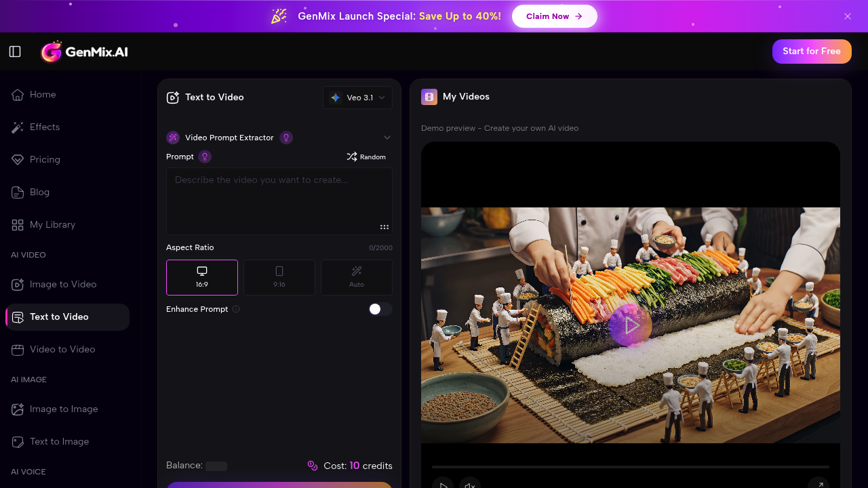This screenshot has width=868, height=488.
Task: Select the Image to Video tool
Action: click(62, 284)
